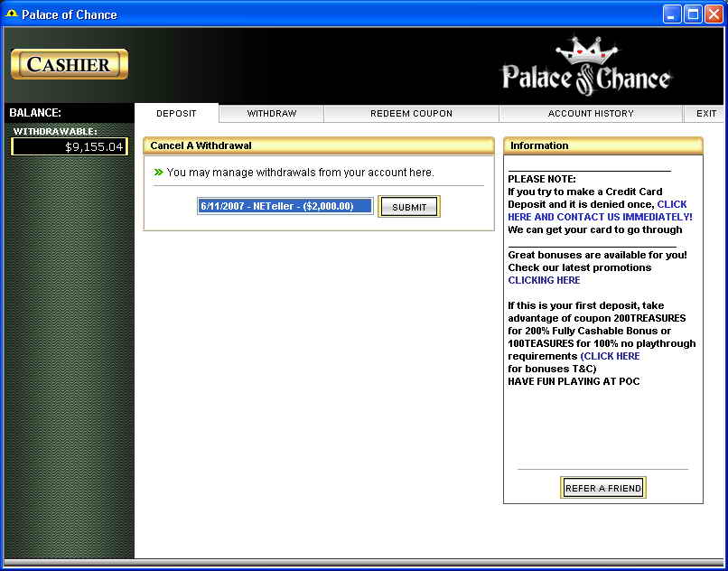Minimize the Palace of Chance window
Viewport: 728px width, 571px height.
coord(671,14)
